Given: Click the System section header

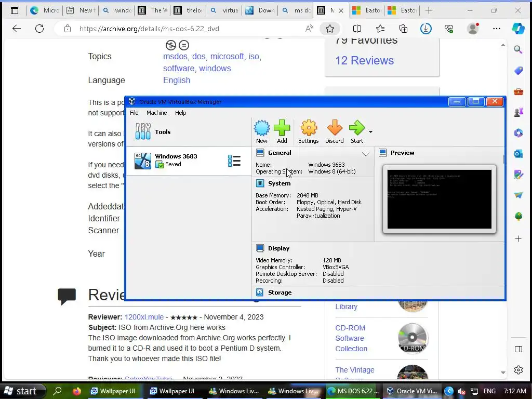Looking at the screenshot, I should pyautogui.click(x=279, y=183).
